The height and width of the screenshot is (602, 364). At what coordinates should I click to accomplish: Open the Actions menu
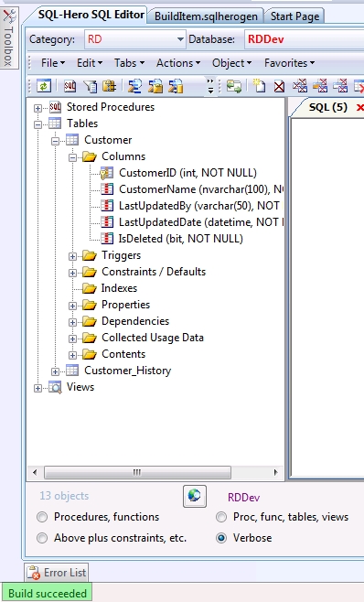(178, 63)
